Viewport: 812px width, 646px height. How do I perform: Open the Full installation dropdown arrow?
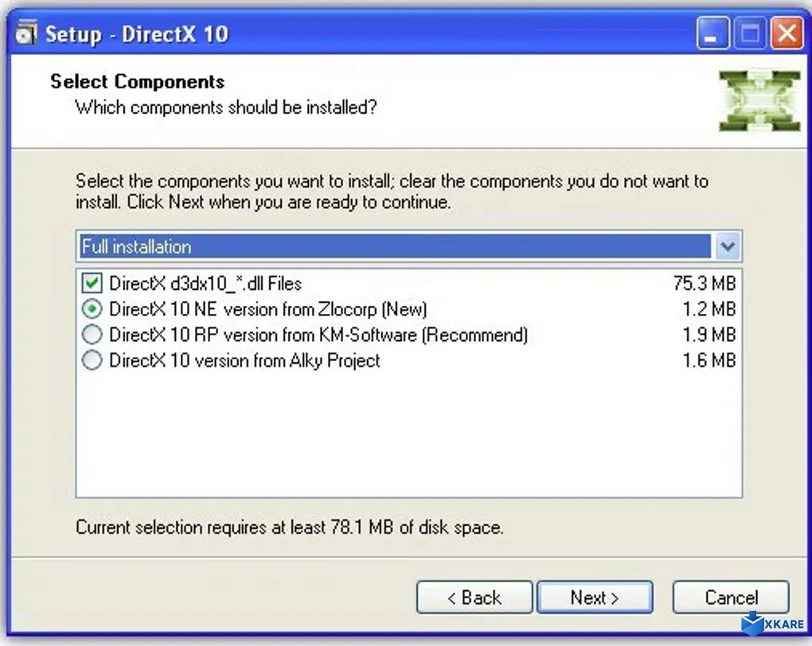coord(727,246)
